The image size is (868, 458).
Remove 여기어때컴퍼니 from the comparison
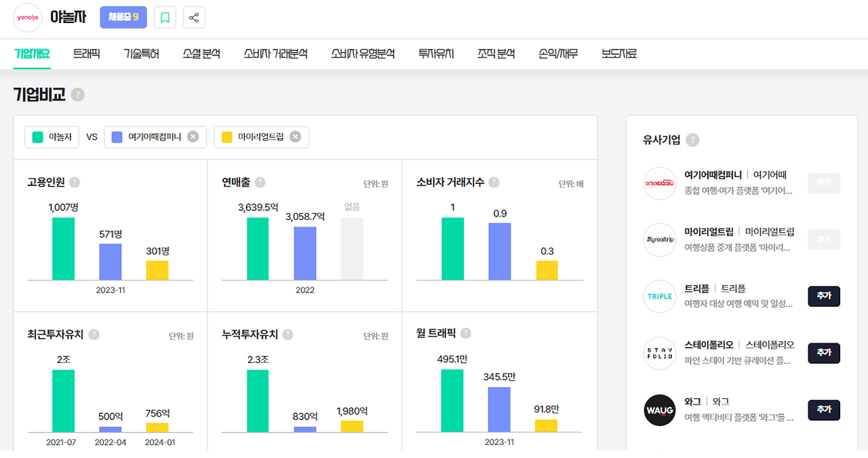click(x=193, y=136)
